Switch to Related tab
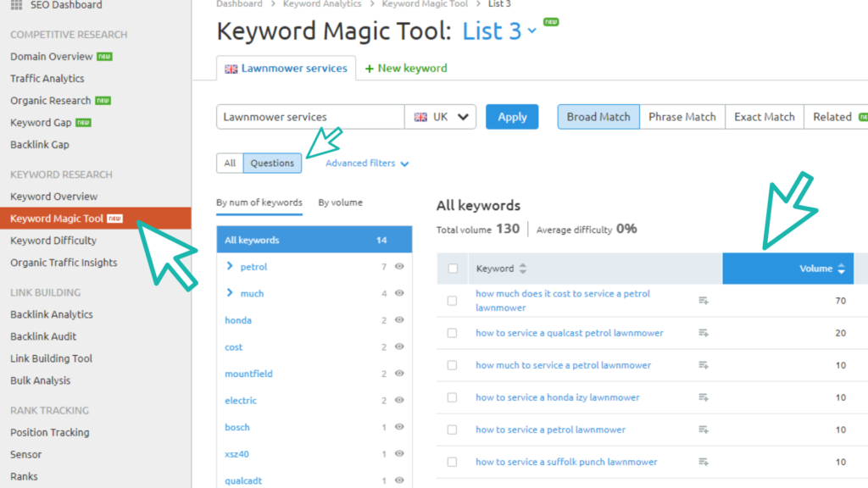Image resolution: width=868 pixels, height=488 pixels. pyautogui.click(x=836, y=117)
